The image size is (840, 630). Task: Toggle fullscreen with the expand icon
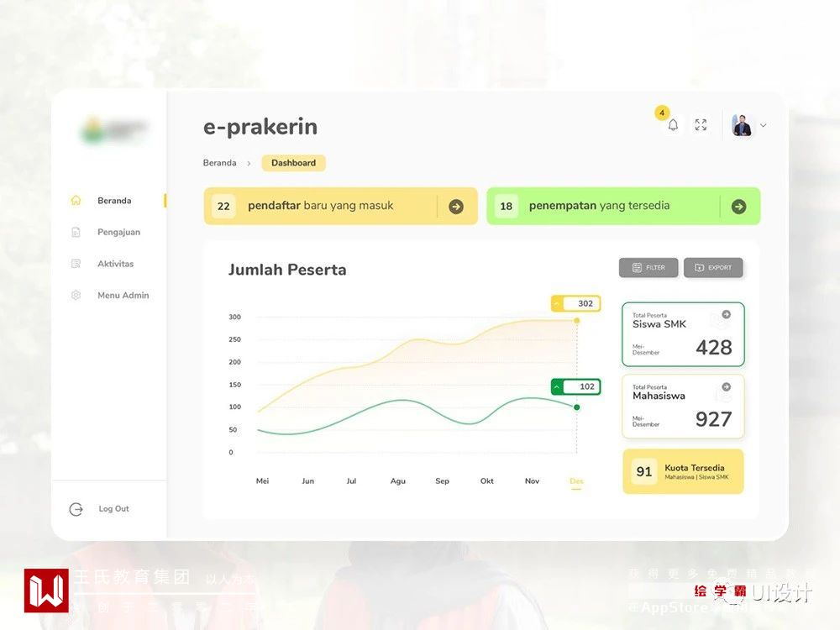click(x=701, y=125)
